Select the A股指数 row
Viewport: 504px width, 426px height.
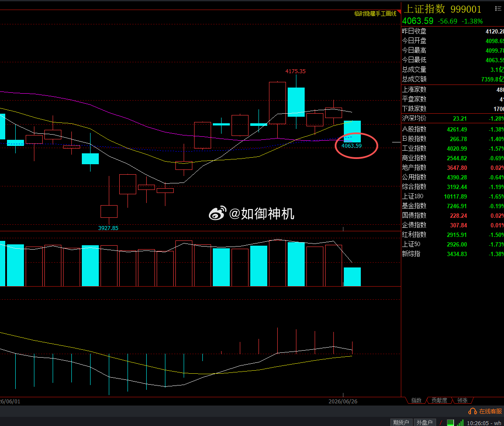pyautogui.click(x=453, y=129)
